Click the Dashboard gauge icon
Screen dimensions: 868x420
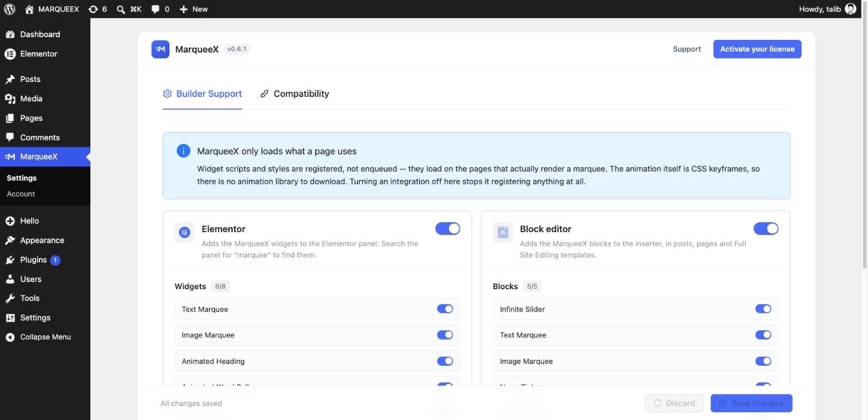10,34
